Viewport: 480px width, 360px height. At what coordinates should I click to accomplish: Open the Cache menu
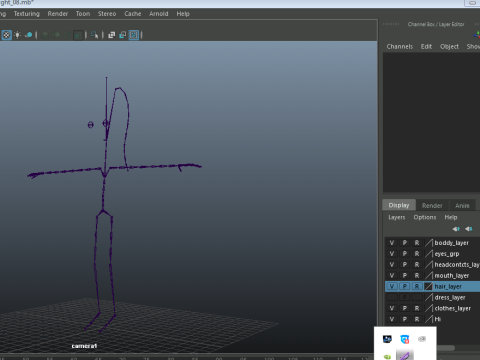133,14
